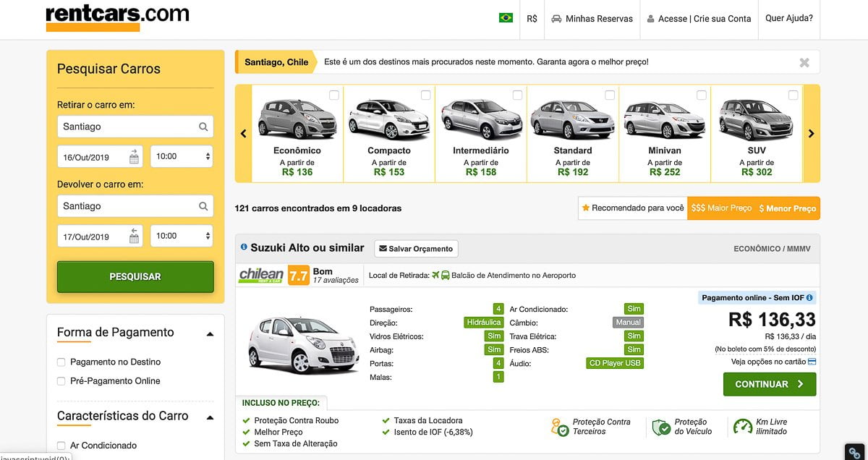868x460 pixels.
Task: Open the return date calendar icon
Action: pos(134,237)
